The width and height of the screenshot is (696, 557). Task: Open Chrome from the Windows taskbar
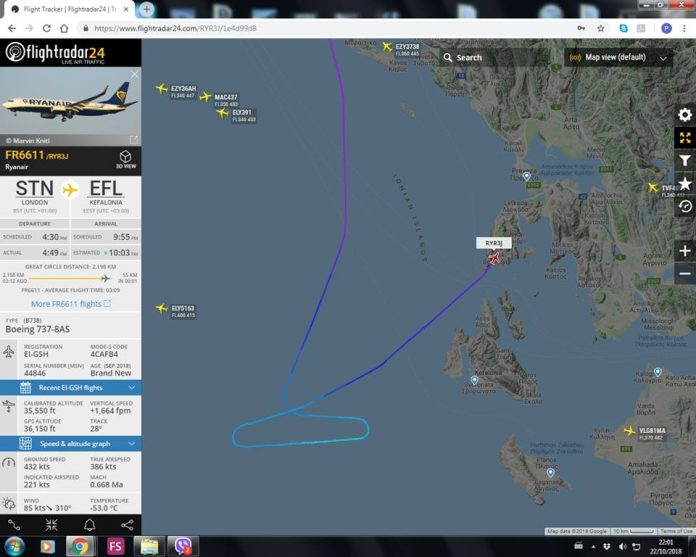point(80,546)
